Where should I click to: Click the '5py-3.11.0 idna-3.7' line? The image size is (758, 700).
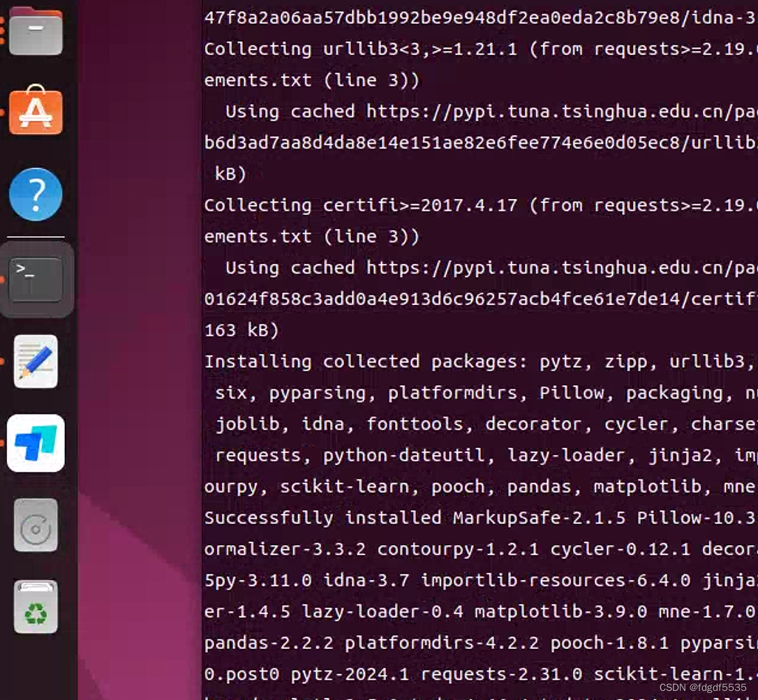[x=480, y=580]
